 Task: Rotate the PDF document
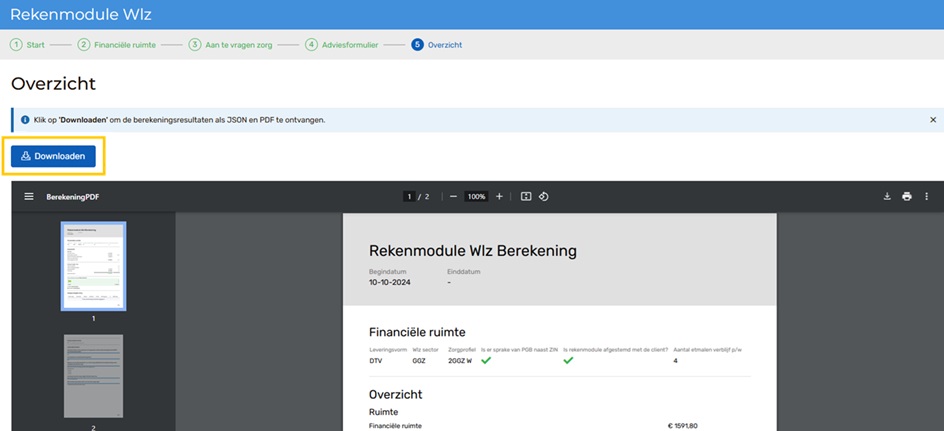pyautogui.click(x=544, y=196)
